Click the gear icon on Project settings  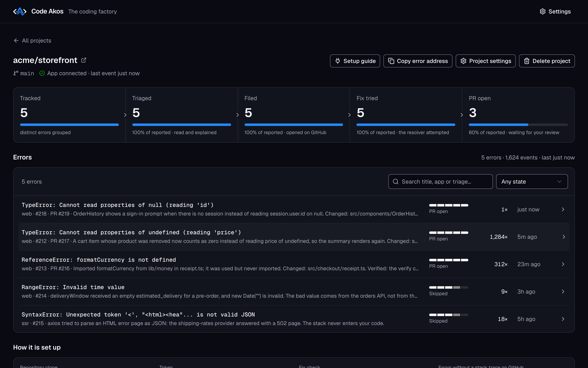coord(463,61)
